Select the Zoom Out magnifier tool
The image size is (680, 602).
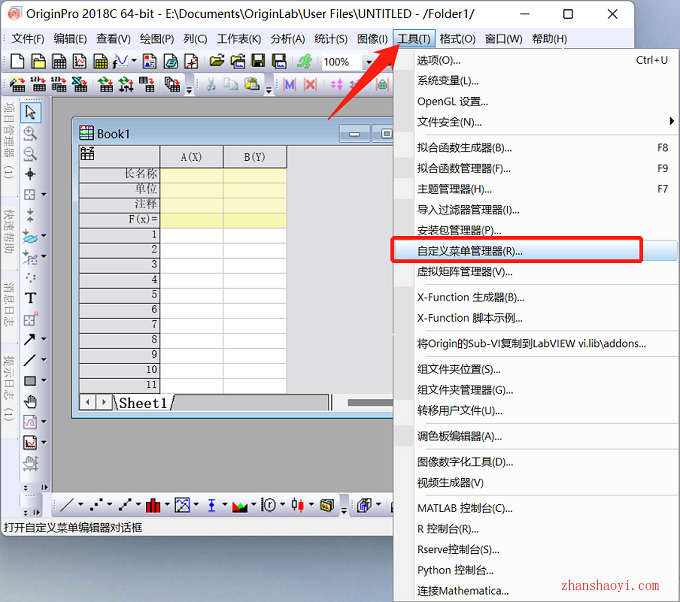click(x=30, y=154)
